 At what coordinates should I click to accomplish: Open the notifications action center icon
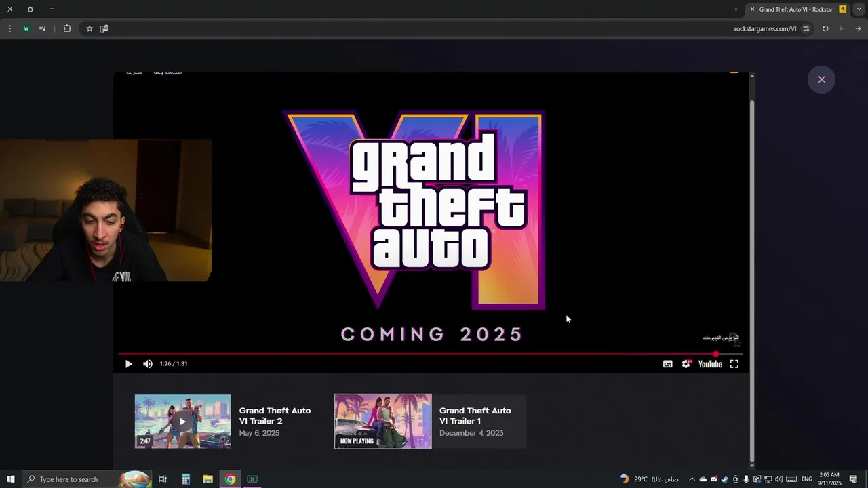click(x=853, y=479)
